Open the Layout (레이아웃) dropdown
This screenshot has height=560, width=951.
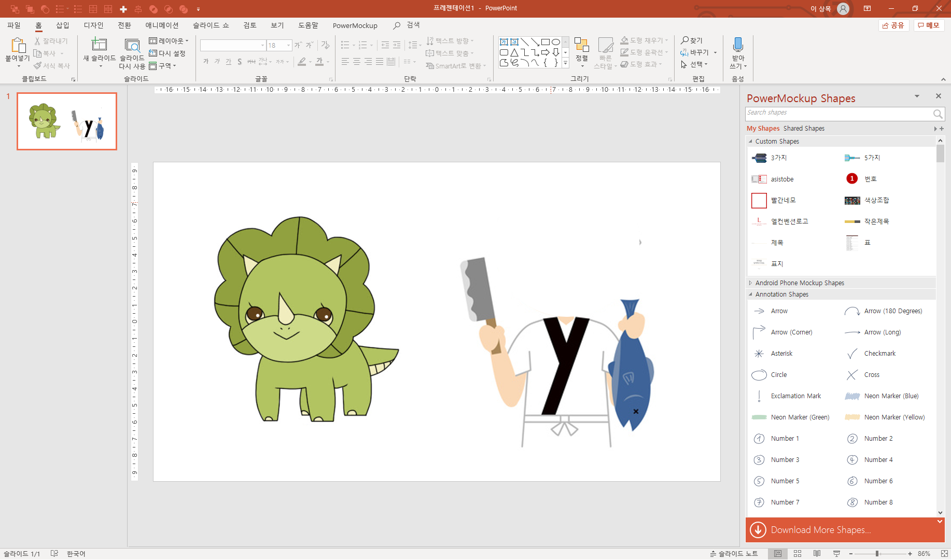click(x=169, y=40)
